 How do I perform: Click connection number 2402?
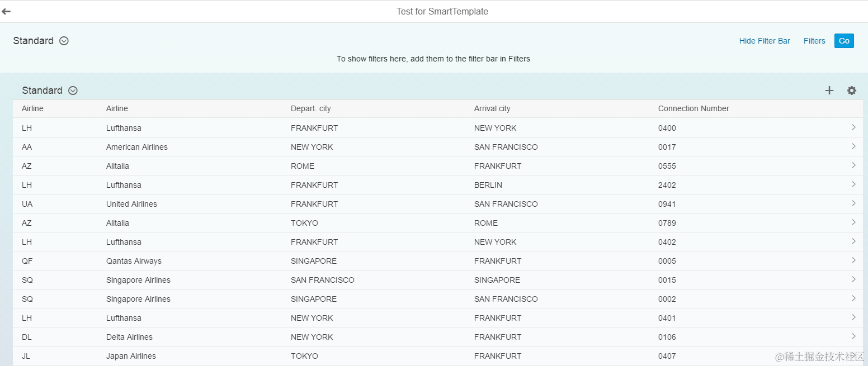coord(667,185)
